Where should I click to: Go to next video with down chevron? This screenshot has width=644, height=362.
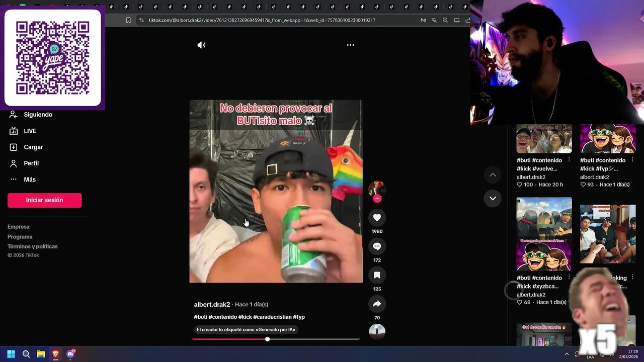[x=493, y=198]
